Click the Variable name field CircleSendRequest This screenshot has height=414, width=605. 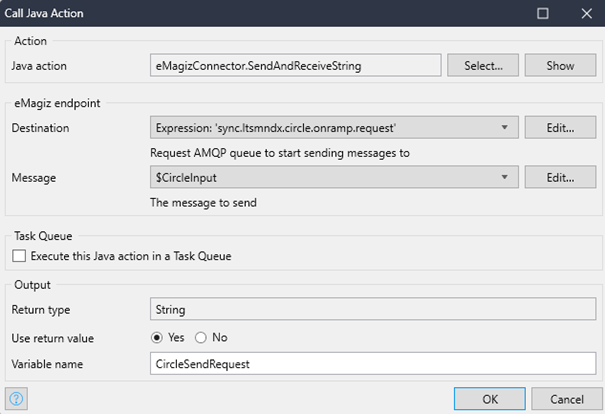tap(373, 363)
